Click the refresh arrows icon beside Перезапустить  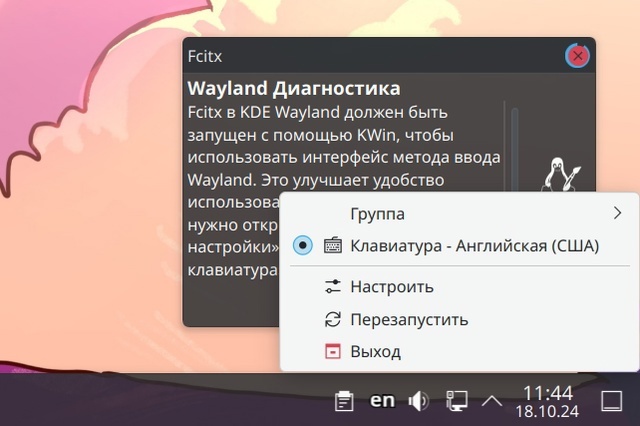pyautogui.click(x=333, y=319)
